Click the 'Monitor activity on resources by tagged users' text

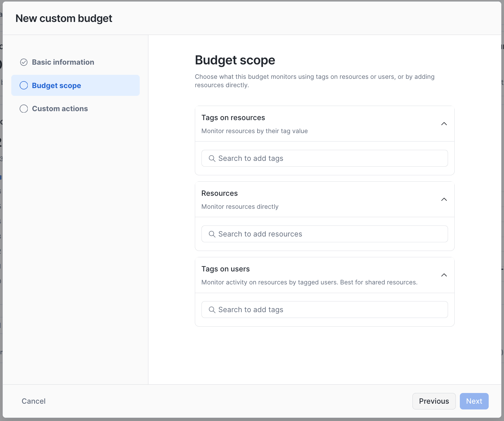[x=309, y=282]
